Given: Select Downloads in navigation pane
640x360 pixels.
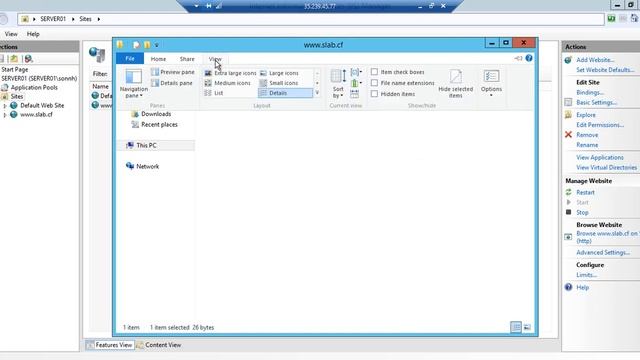Looking at the screenshot, I should [x=151, y=114].
